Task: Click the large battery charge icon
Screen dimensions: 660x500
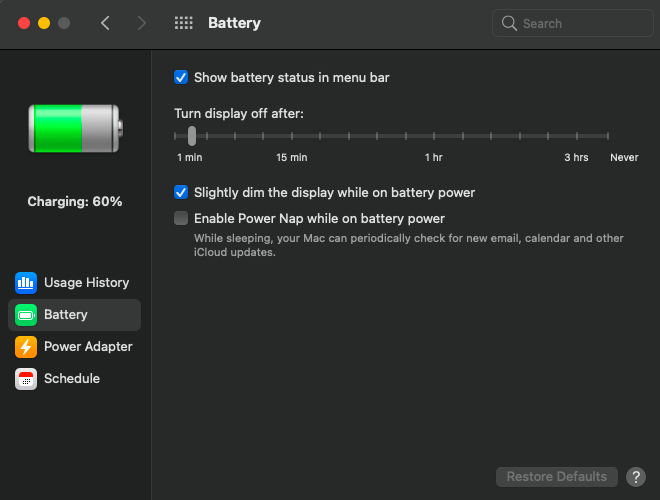Action: 75,129
